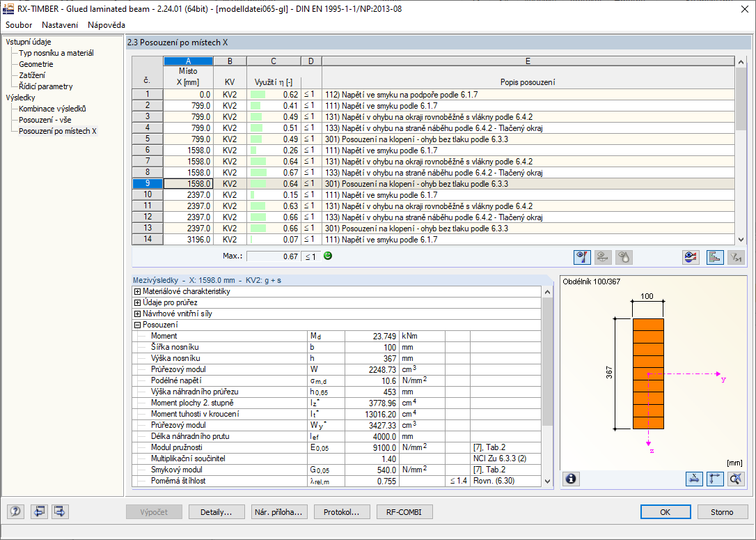Click column A header in results table
The height and width of the screenshot is (540, 756).
pyautogui.click(x=188, y=61)
